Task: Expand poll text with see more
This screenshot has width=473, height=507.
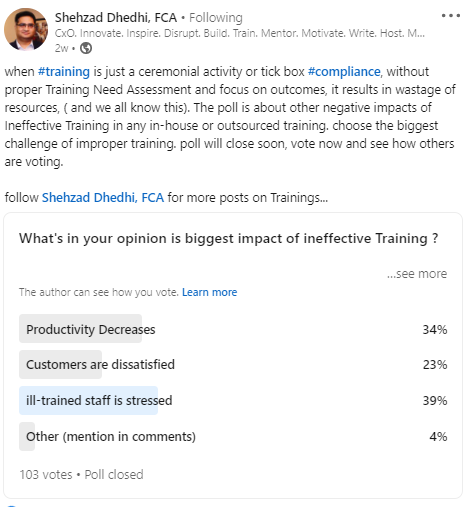Action: 417,274
